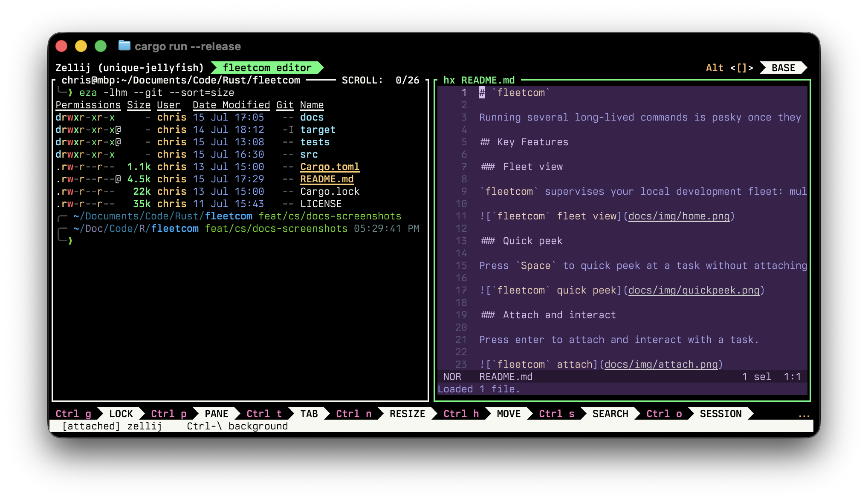
Task: Click the docs/img/home.png link
Action: tap(679, 216)
